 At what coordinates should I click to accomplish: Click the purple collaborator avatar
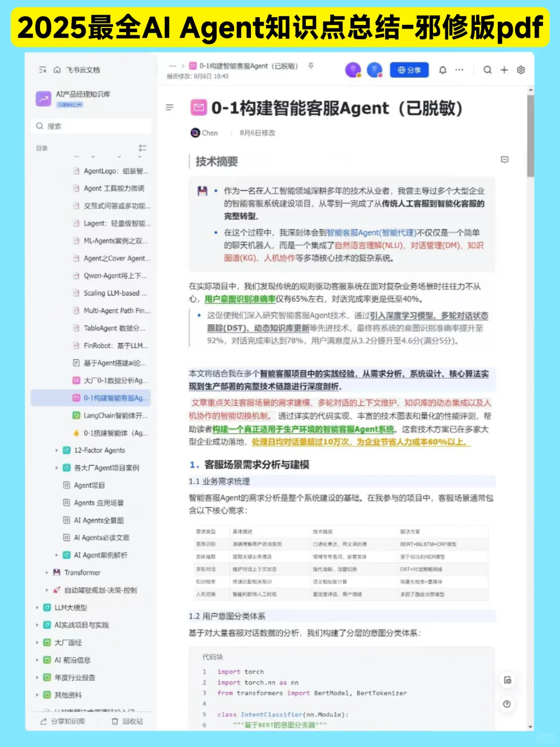click(353, 70)
